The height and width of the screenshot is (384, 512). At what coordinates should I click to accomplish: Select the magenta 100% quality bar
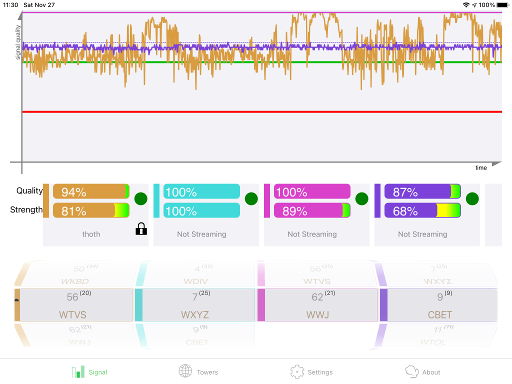tap(312, 192)
